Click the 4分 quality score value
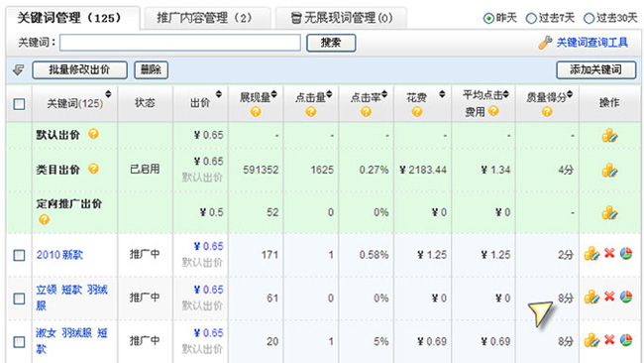Image resolution: width=644 pixels, height=363 pixels. (565, 170)
